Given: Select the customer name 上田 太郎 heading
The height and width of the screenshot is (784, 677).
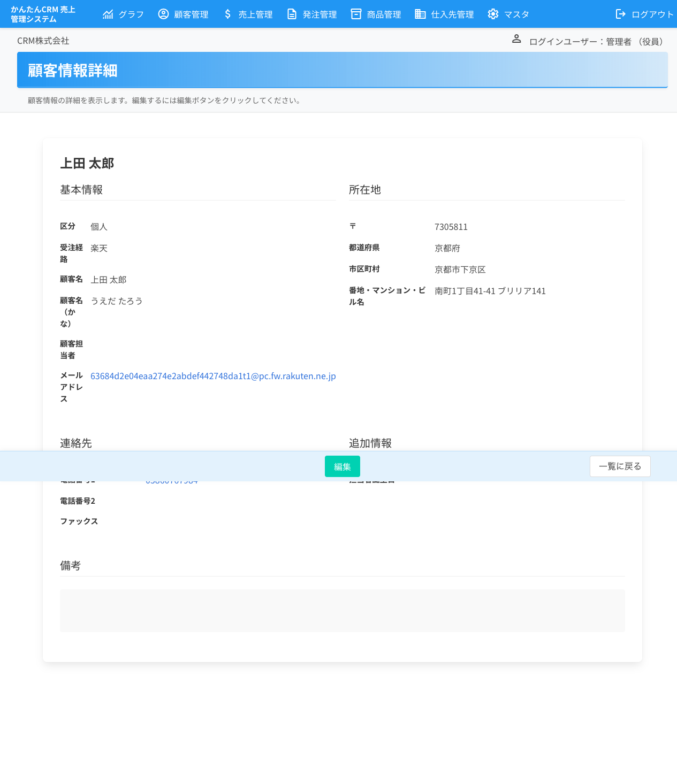Looking at the screenshot, I should pos(87,163).
